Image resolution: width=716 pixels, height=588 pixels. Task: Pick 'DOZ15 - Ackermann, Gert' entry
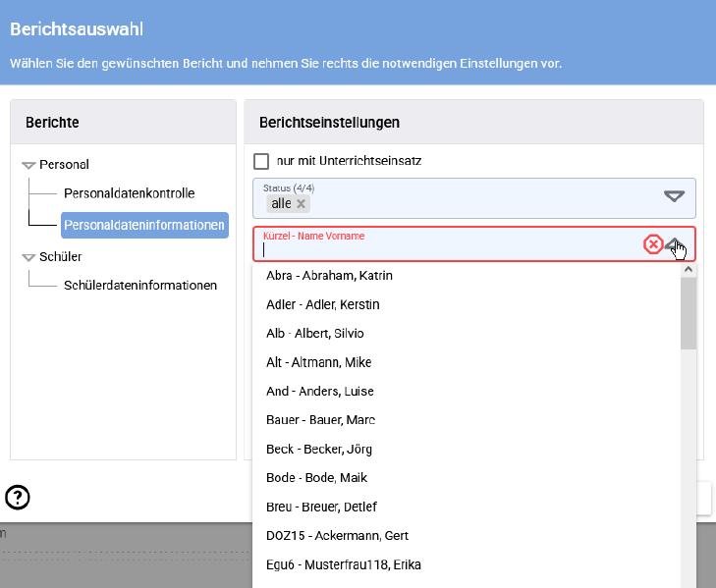(337, 536)
